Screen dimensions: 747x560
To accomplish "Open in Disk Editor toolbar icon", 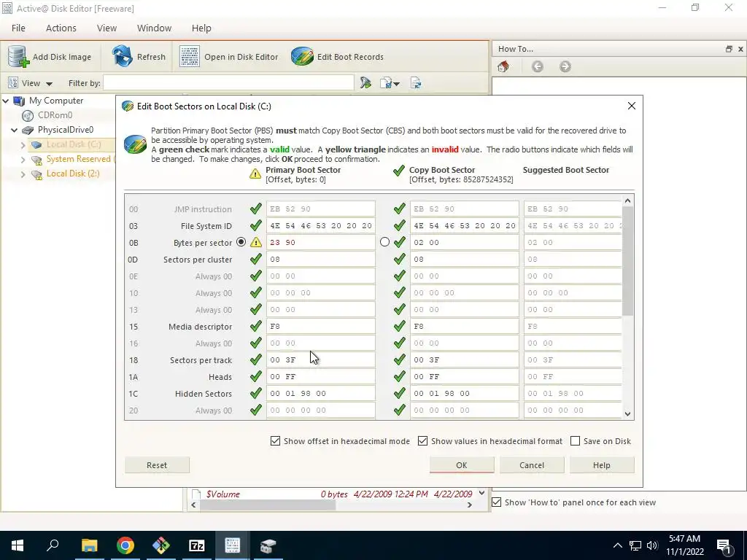I will (189, 57).
